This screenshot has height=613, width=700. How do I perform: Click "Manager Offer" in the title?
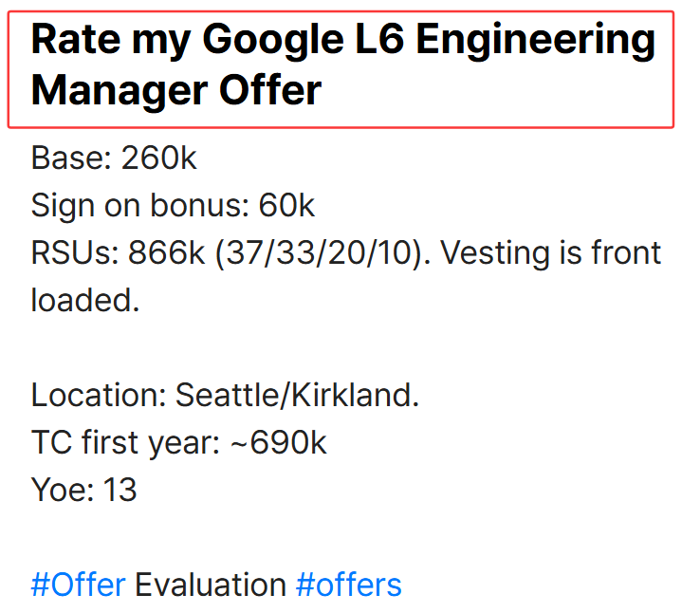pos(176,91)
